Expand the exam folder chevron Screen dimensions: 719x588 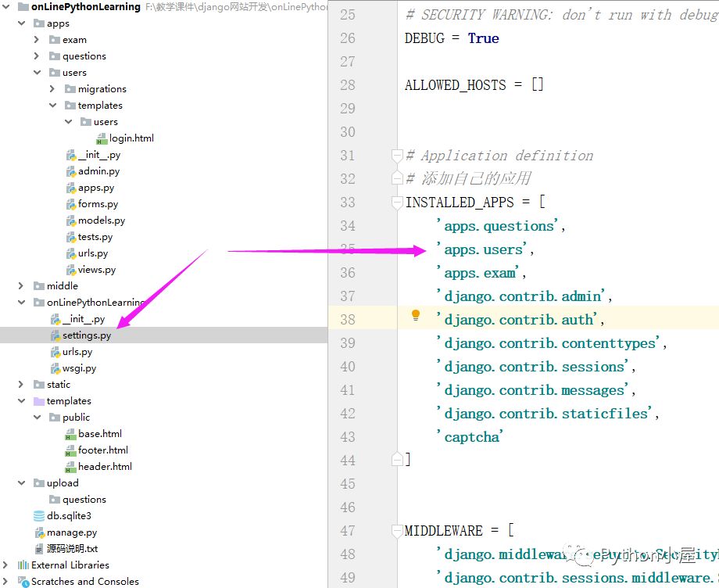pos(37,39)
